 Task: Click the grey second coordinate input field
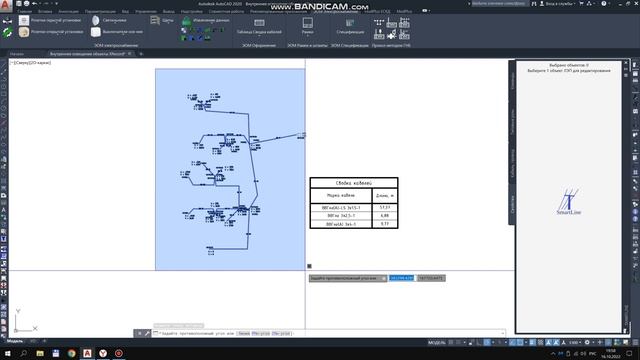[431, 278]
